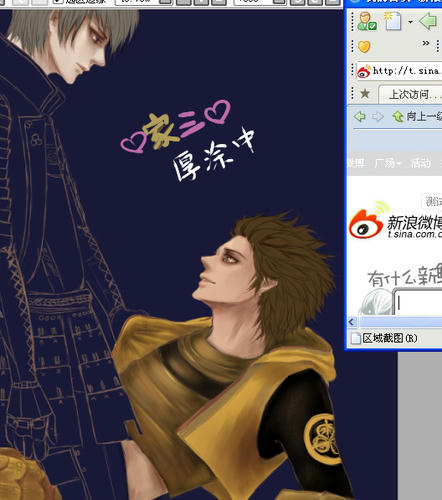Click the user account icon with green check
Image resolution: width=442 pixels, height=500 pixels.
367,21
